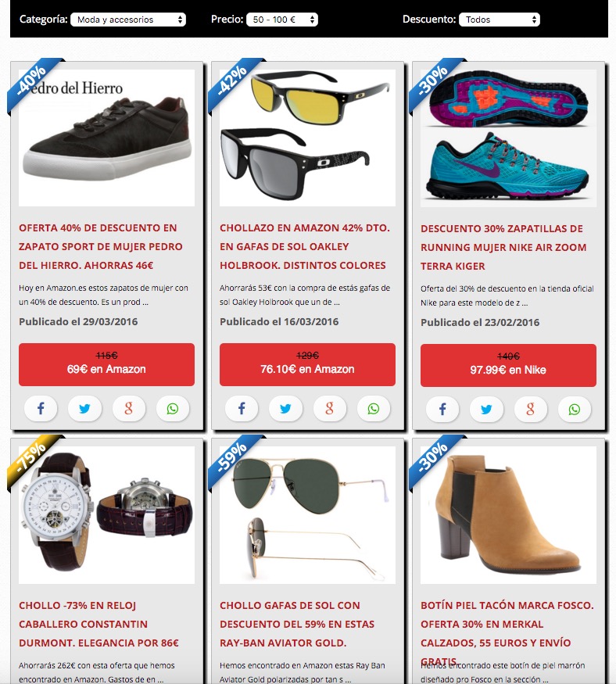
Task: Share Oakley Holbrook sunglasses deal on Google Plus
Action: pyautogui.click(x=329, y=409)
